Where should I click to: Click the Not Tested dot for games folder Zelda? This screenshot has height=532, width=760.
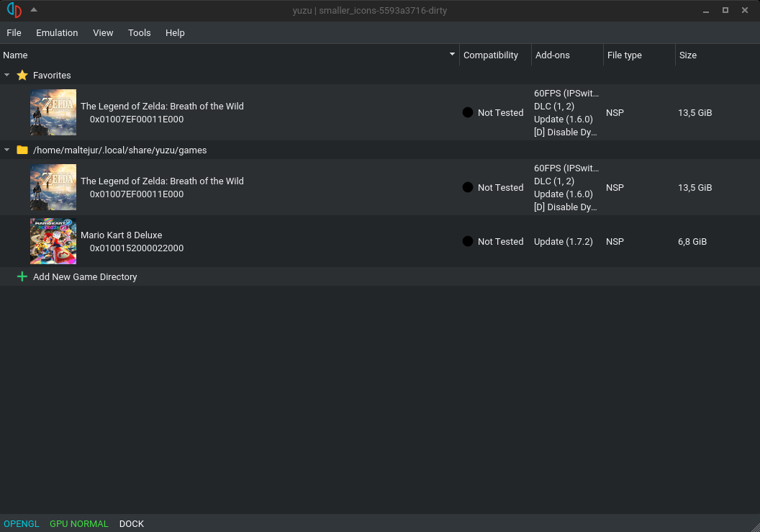(468, 187)
